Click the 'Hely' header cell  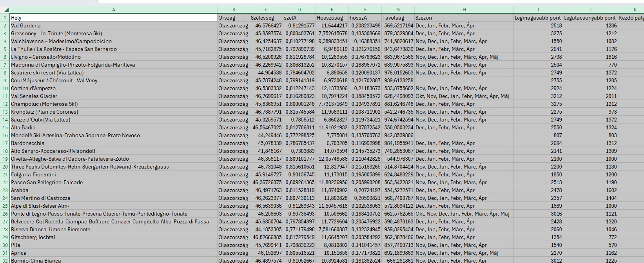(x=113, y=18)
